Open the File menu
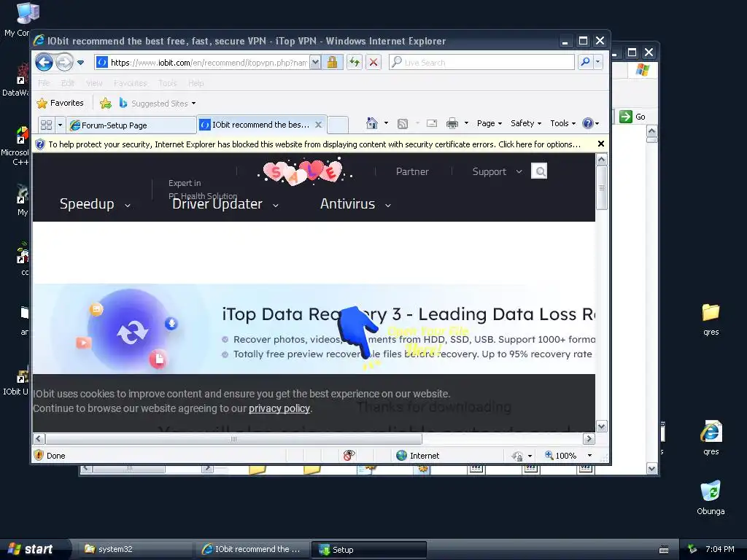 point(44,83)
